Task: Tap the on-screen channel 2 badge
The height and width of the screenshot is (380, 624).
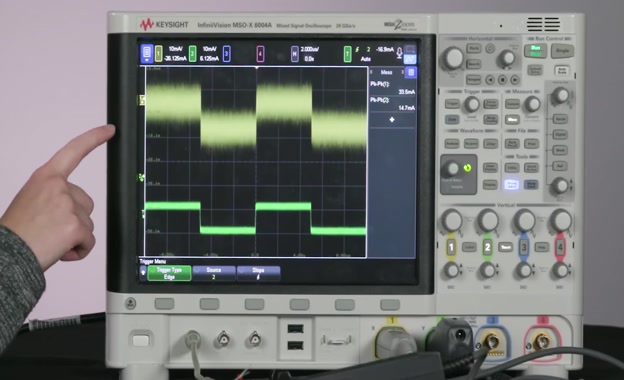Action: 192,54
